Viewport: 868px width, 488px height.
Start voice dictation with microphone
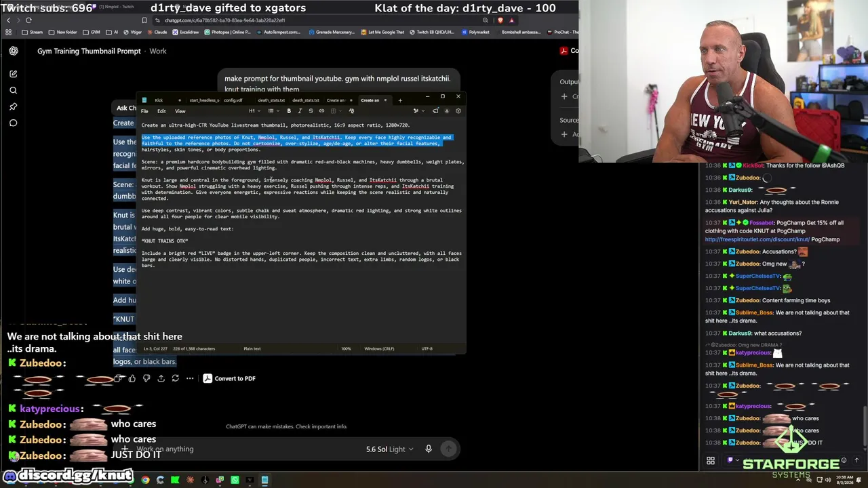429,449
